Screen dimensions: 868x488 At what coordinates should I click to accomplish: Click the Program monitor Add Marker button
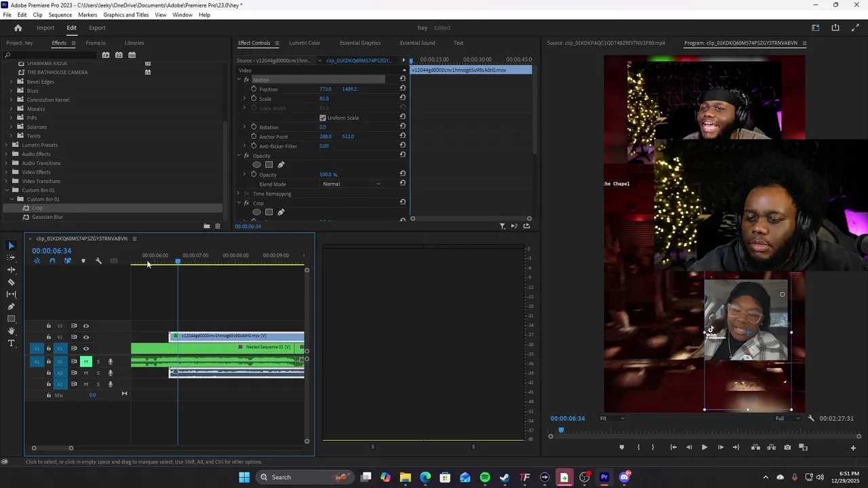[x=622, y=447]
